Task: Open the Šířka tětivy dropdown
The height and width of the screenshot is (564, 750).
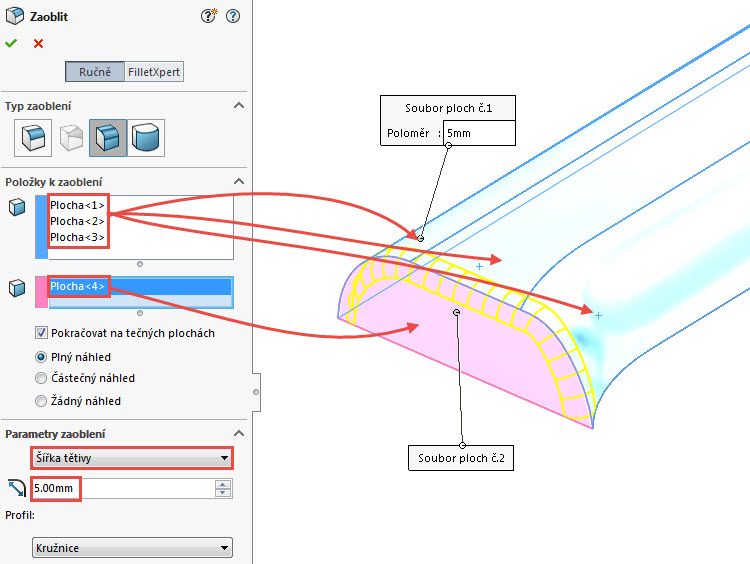Action: pyautogui.click(x=132, y=458)
